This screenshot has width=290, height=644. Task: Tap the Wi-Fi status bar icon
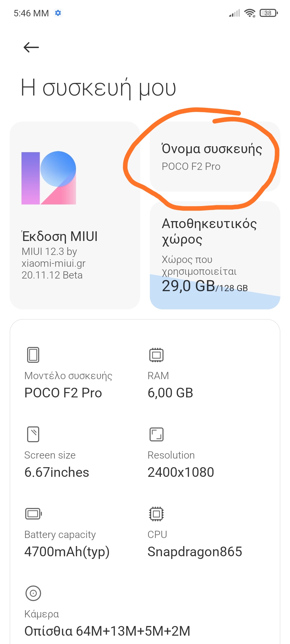point(250,13)
